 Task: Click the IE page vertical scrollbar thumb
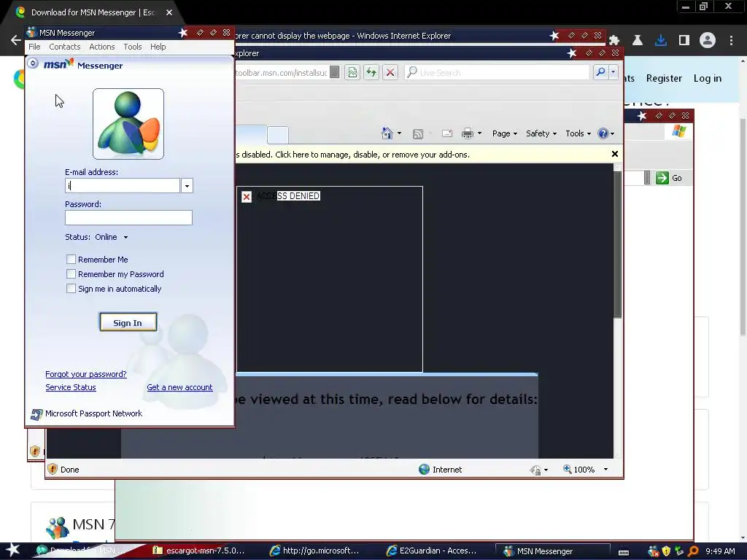(x=617, y=244)
